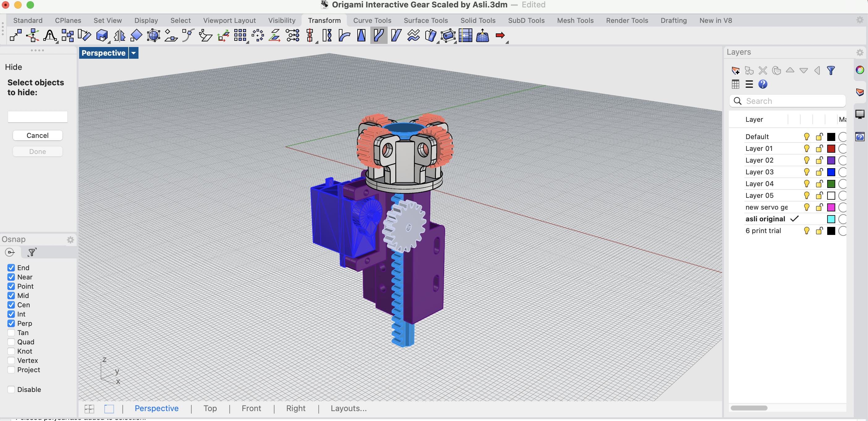Select the Polar Array tool

[x=258, y=35]
